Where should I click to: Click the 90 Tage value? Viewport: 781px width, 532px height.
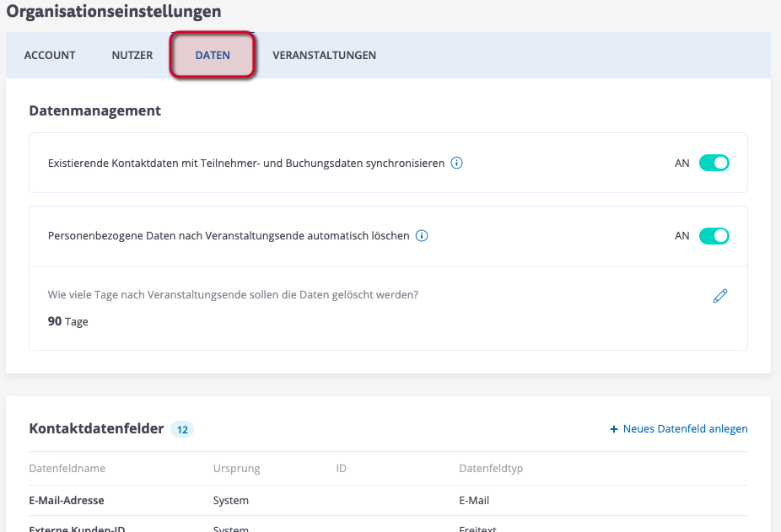[68, 321]
